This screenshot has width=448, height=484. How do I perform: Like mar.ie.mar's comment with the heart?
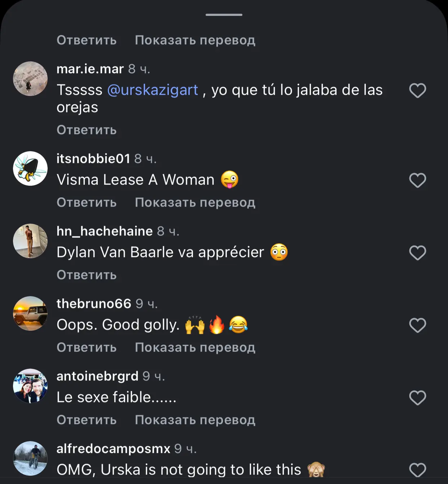418,91
